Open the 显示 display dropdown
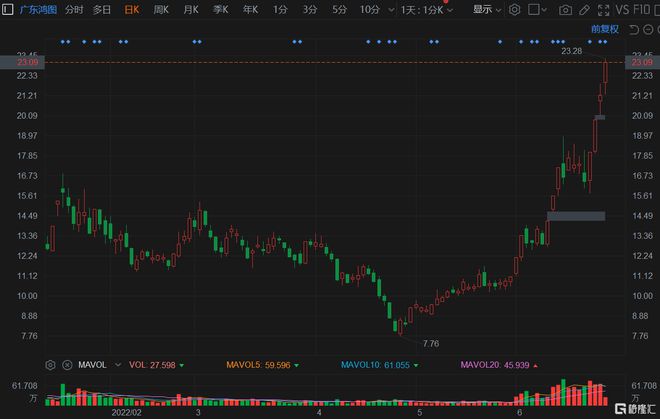This screenshot has width=660, height=419. (487, 10)
